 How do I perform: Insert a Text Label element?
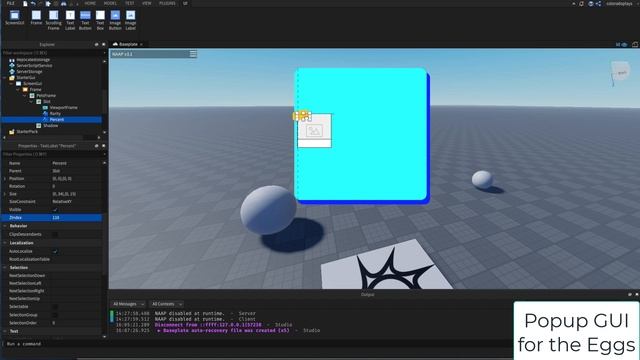pyautogui.click(x=70, y=19)
